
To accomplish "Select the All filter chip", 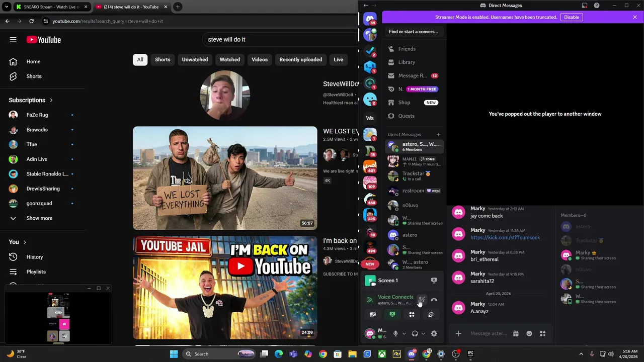I will [140, 59].
